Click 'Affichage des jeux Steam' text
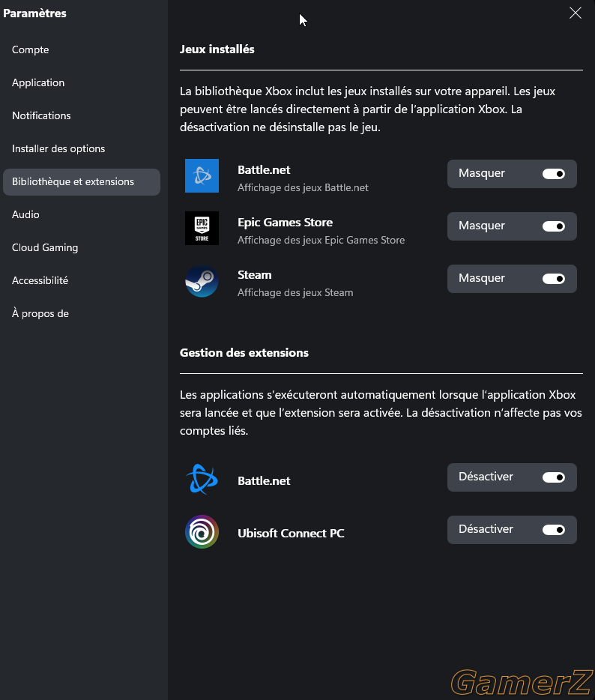The image size is (595, 700). (295, 292)
